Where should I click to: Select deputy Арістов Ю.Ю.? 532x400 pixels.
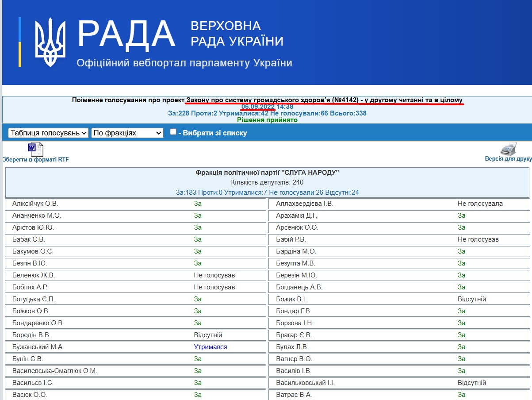coord(33,227)
